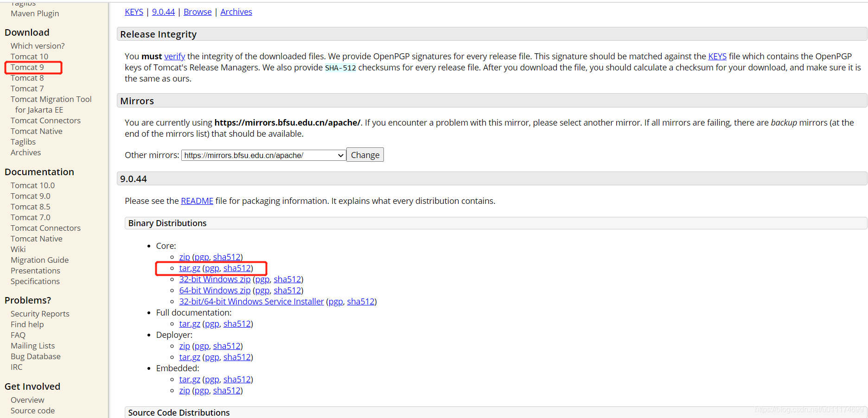Screen dimensions: 868x418
Task: Open Taglibs under Download
Action: tap(23, 142)
